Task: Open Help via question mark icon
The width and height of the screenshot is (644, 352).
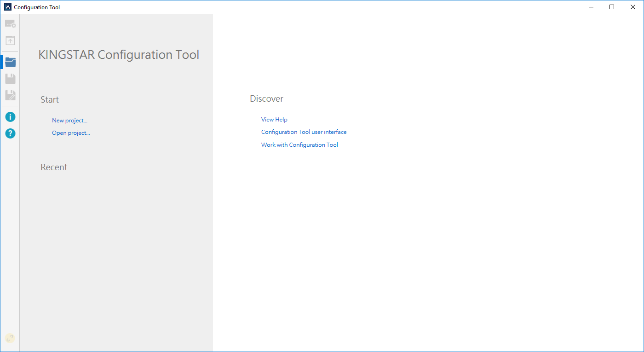Action: click(x=10, y=133)
